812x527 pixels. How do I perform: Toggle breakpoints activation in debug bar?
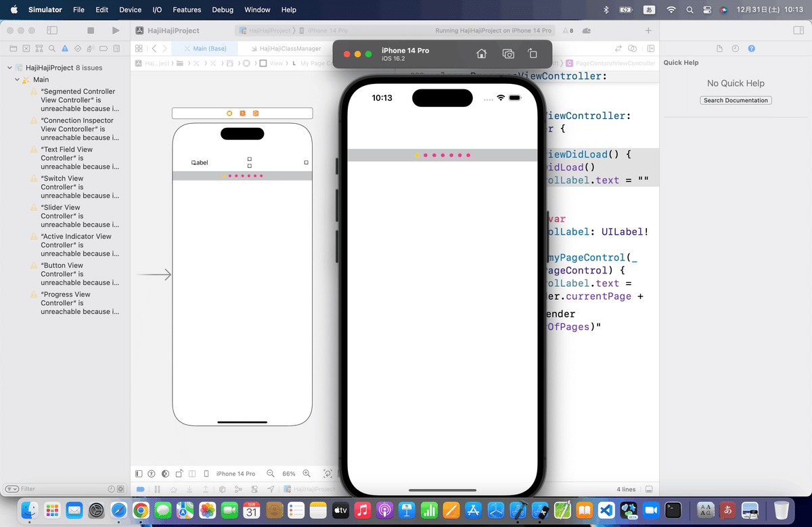point(141,489)
